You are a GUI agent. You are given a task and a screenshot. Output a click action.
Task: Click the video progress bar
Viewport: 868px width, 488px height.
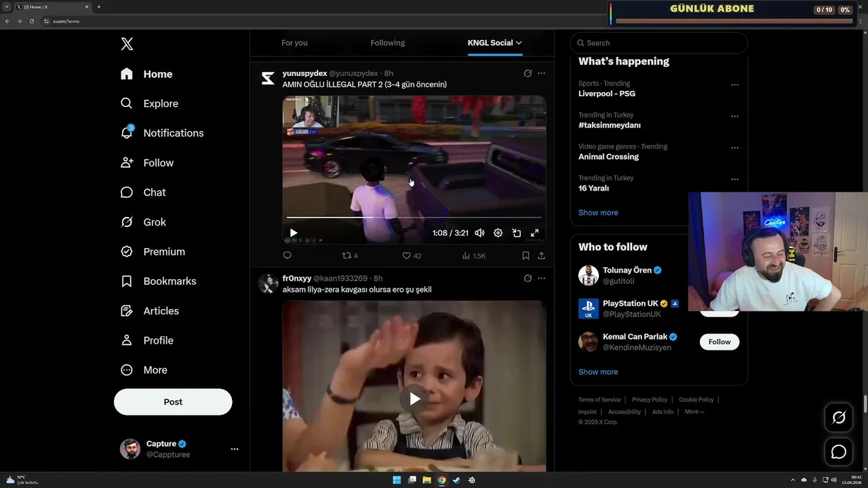pyautogui.click(x=414, y=218)
